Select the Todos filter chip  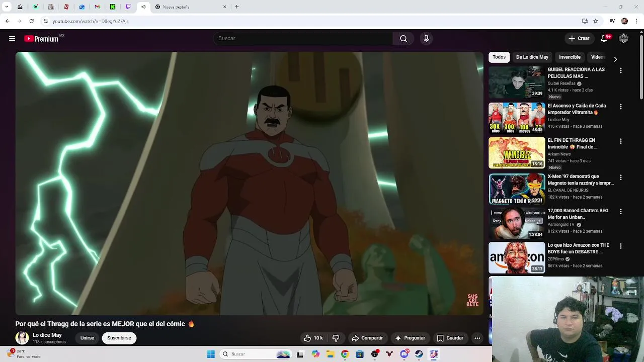pos(499,57)
